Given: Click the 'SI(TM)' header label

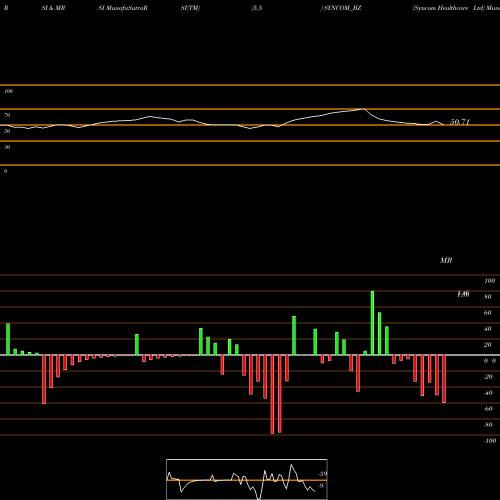Looking at the screenshot, I should pyautogui.click(x=190, y=8).
